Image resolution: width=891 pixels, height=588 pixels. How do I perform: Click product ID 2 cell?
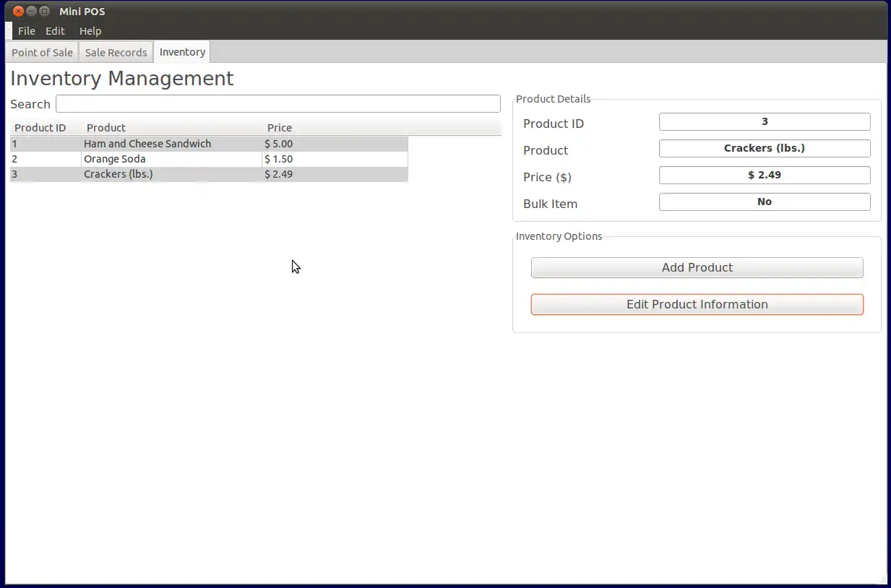click(45, 159)
